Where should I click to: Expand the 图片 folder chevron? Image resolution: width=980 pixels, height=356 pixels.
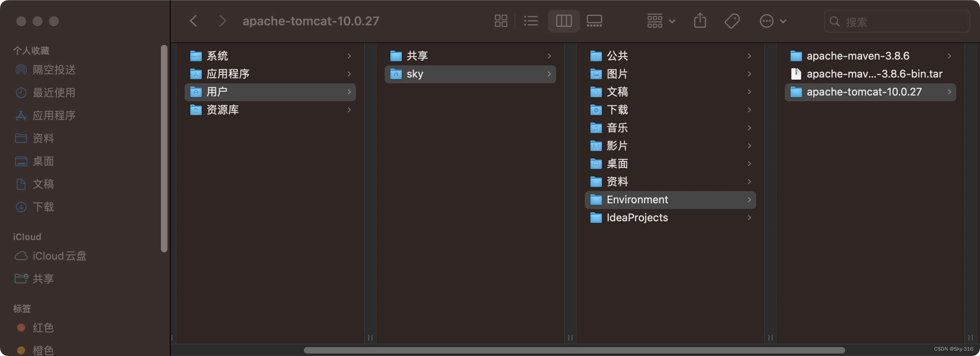coord(749,74)
